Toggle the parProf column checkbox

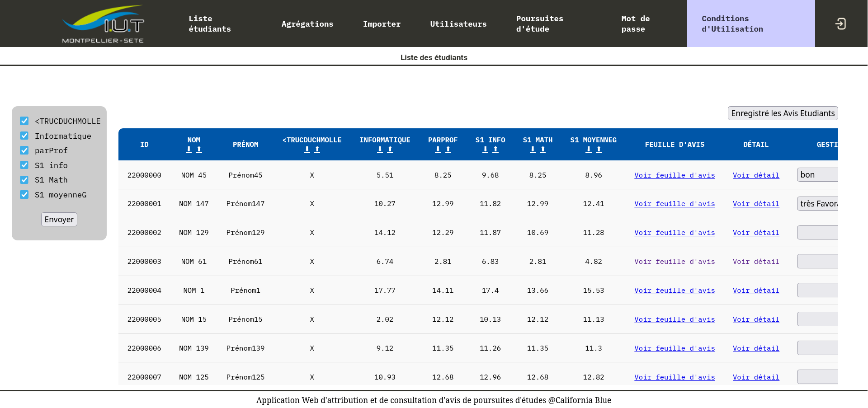[x=24, y=150]
